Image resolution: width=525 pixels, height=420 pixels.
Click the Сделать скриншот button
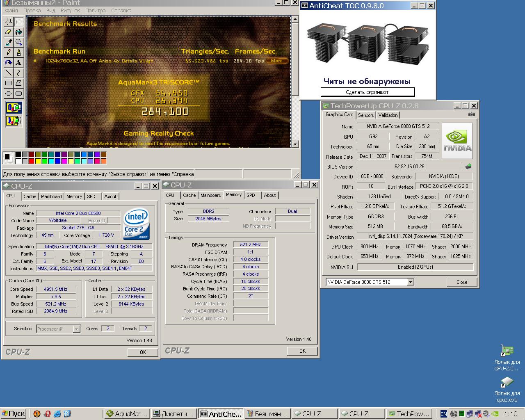coord(367,92)
